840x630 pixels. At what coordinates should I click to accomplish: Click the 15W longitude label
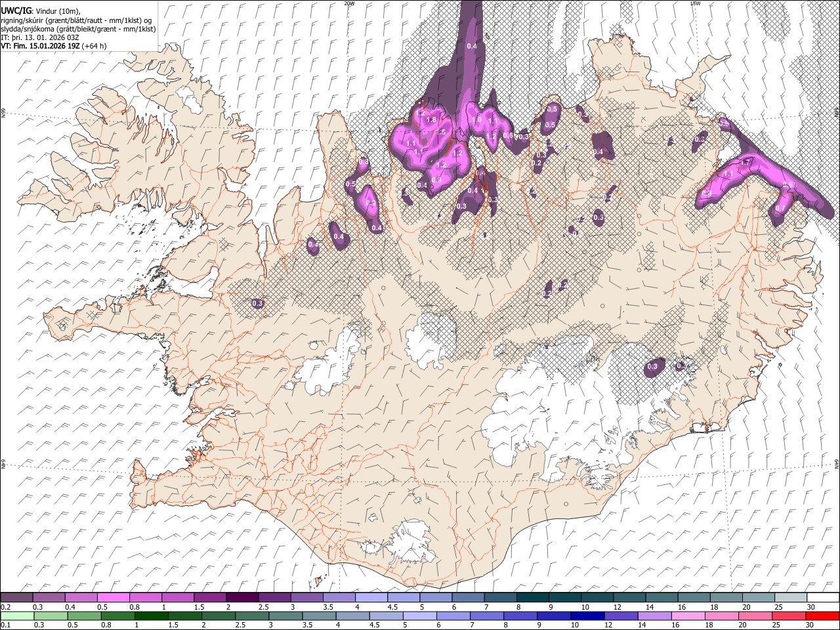tap(695, 3)
